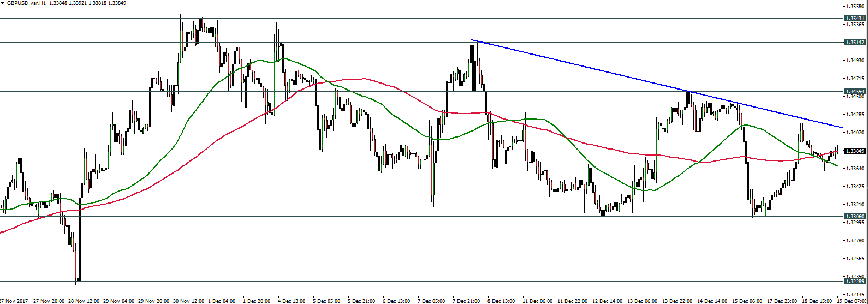Screen dimensions: 868x304
Task: Click the 13 Dec 22:00 time label
Action: [678, 300]
